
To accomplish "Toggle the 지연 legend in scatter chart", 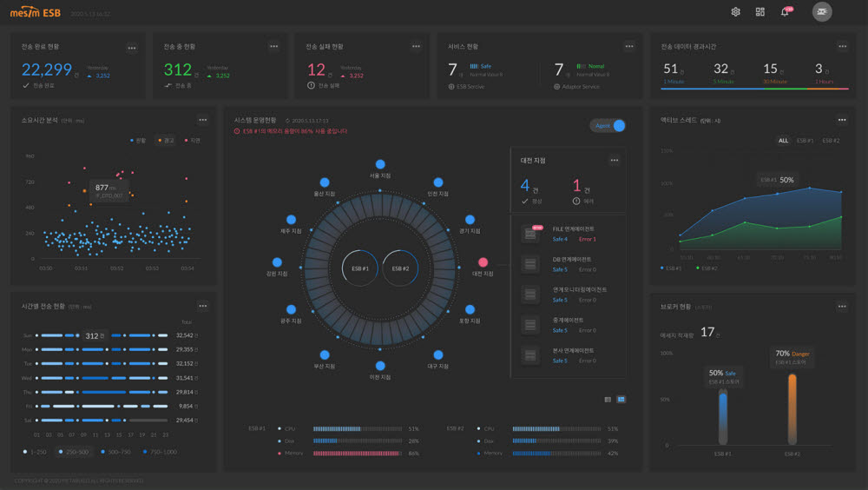I will [192, 141].
